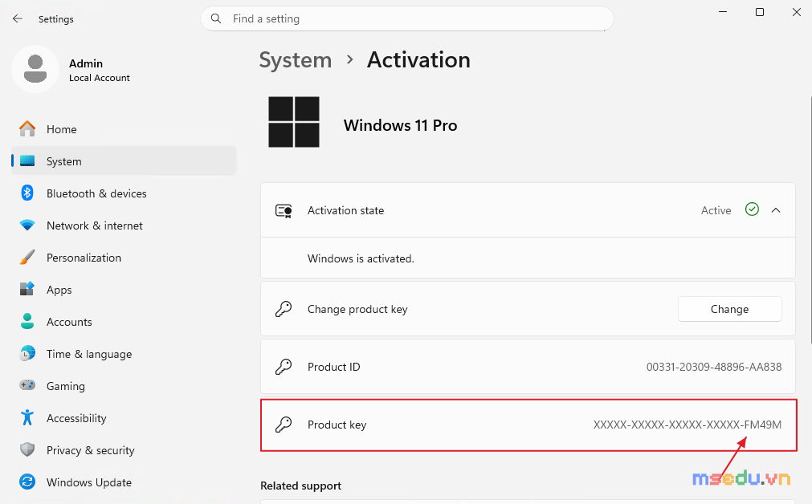
Task: Click the Gaming controller icon
Action: coord(27,385)
